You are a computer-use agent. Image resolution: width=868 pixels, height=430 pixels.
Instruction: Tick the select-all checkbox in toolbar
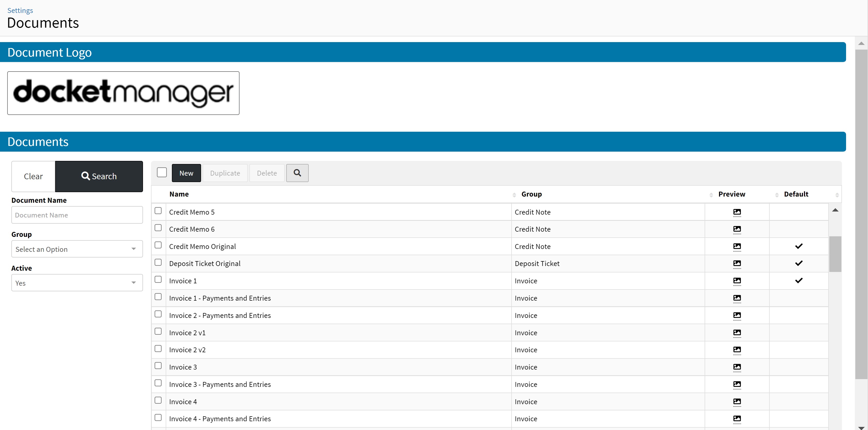[162, 172]
